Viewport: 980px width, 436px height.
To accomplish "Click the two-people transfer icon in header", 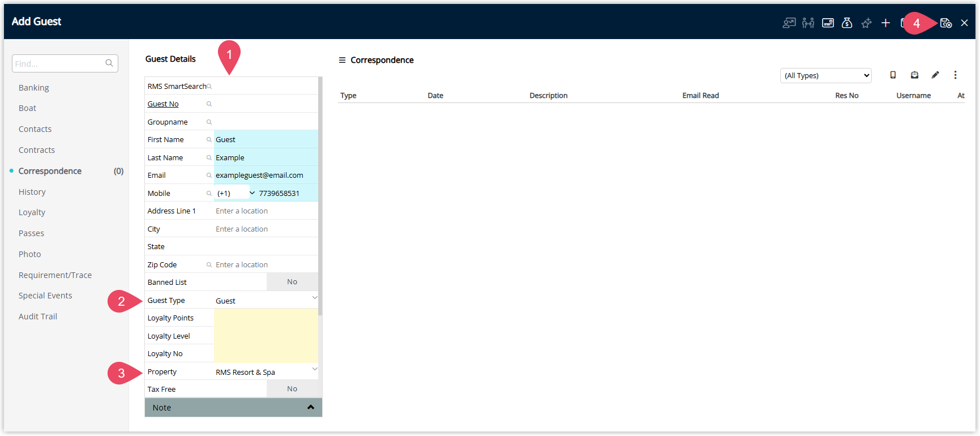I will pyautogui.click(x=808, y=23).
